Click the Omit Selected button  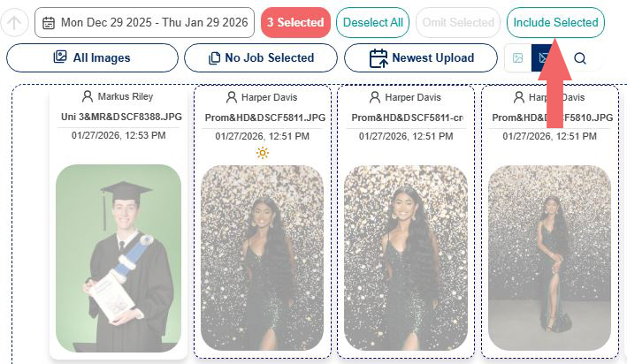pos(458,22)
